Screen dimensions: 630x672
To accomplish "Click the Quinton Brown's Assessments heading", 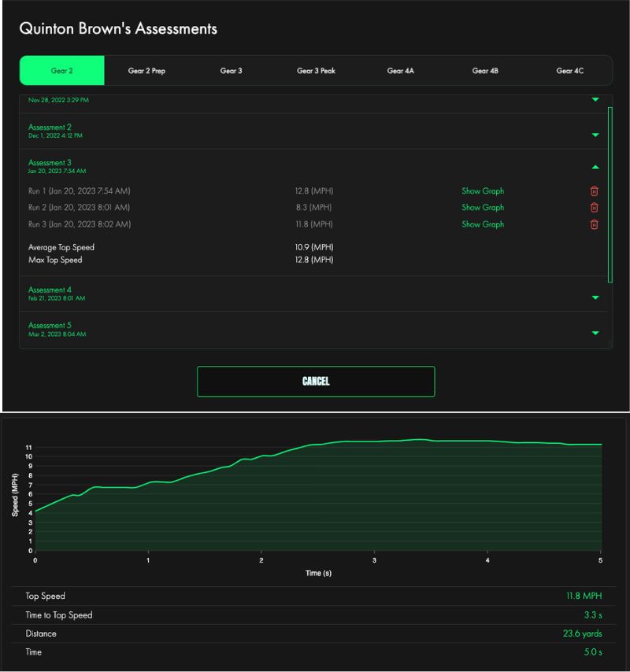I will click(x=118, y=28).
